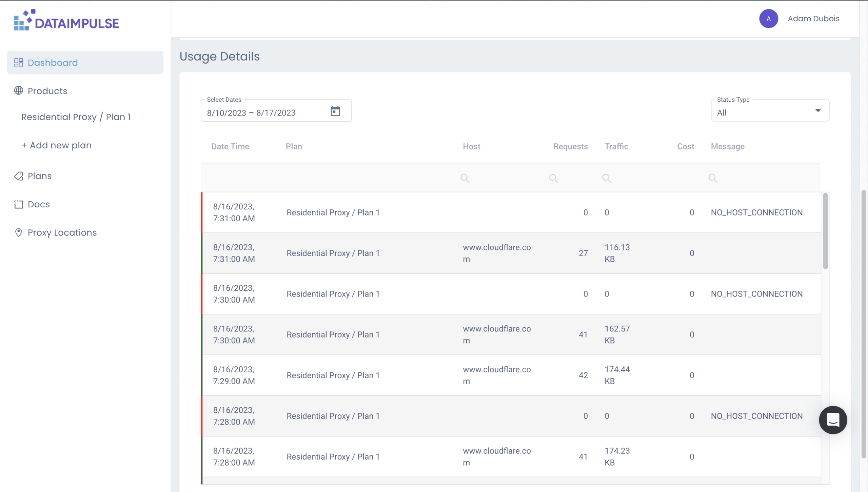Click the Traffic column search icon
This screenshot has height=492, width=868.
(607, 178)
